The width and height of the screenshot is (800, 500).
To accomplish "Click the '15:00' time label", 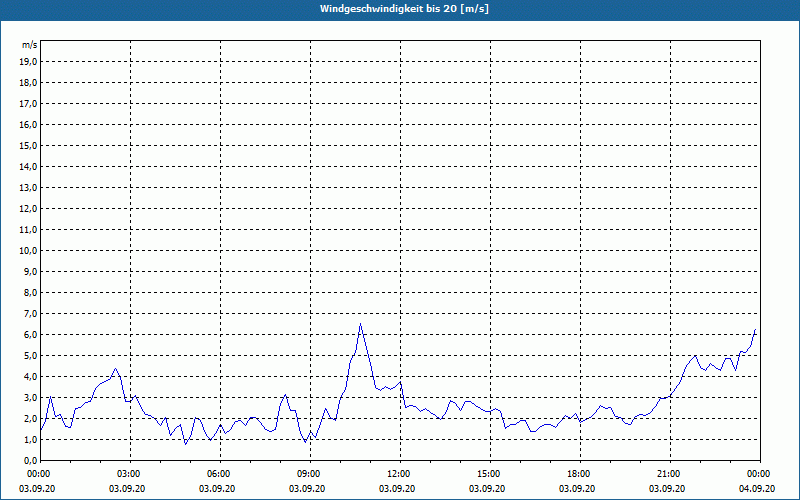I will (490, 474).
